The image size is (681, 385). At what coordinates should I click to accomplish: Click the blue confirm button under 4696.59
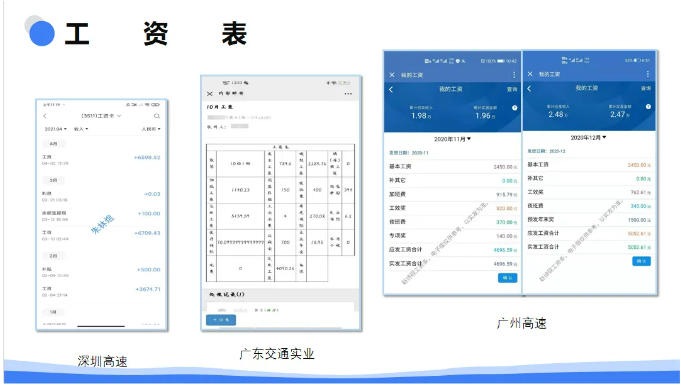[507, 278]
